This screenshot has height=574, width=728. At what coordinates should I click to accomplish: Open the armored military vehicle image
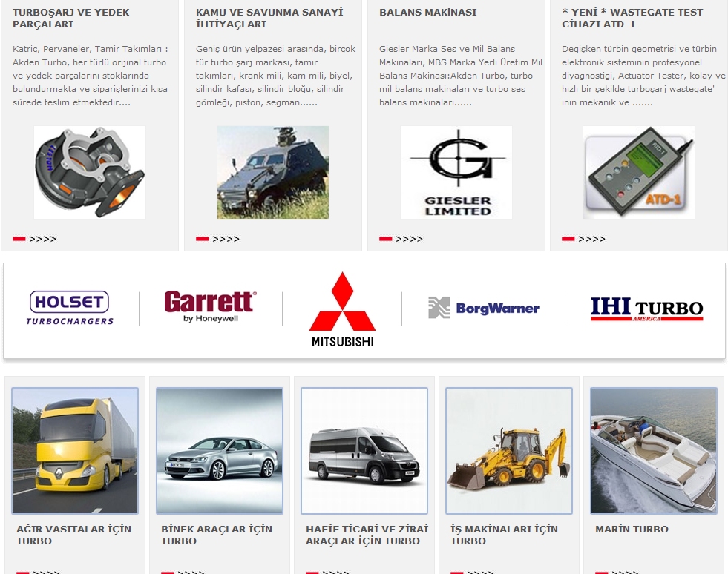point(273,172)
